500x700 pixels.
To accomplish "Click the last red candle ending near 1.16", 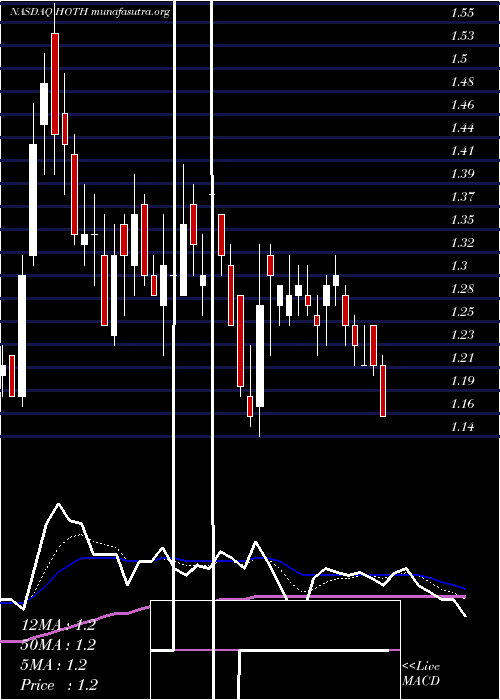I will (383, 391).
